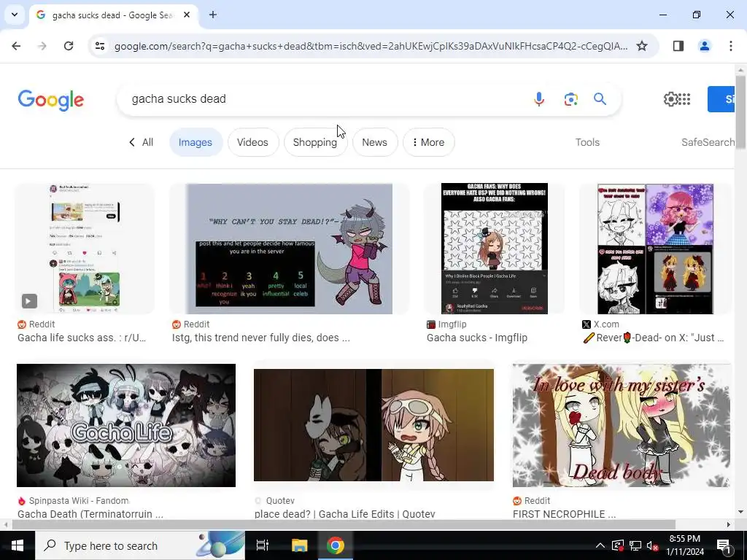Open 'FIRST NECROPHILE' Reddit link

point(564,514)
